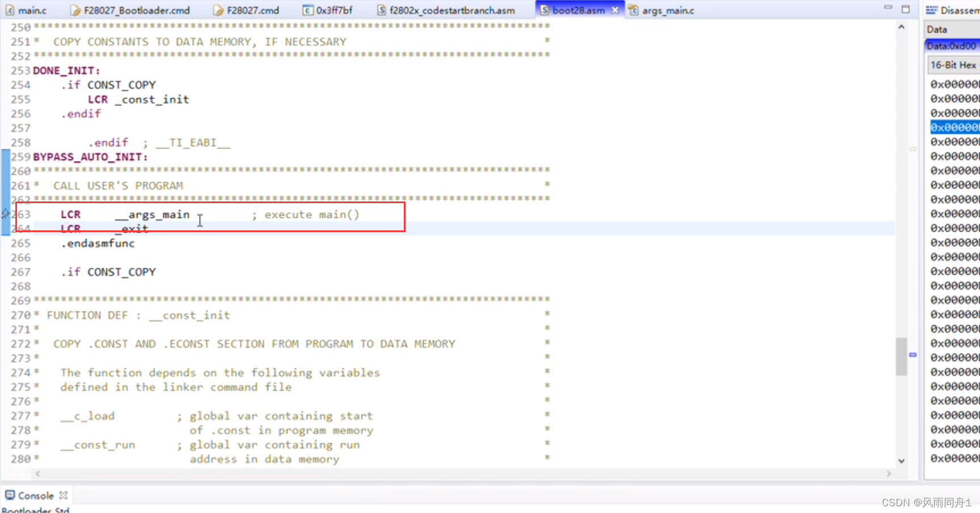Click the current instruction arrow at line 263
Image resolution: width=980 pixels, height=513 pixels.
(x=5, y=214)
